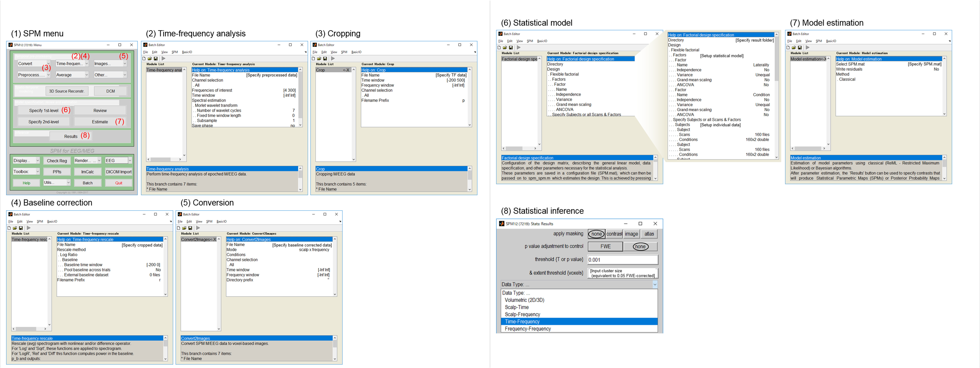Run batch in Time-frequency analysis Batch Editor

pyautogui.click(x=164, y=59)
